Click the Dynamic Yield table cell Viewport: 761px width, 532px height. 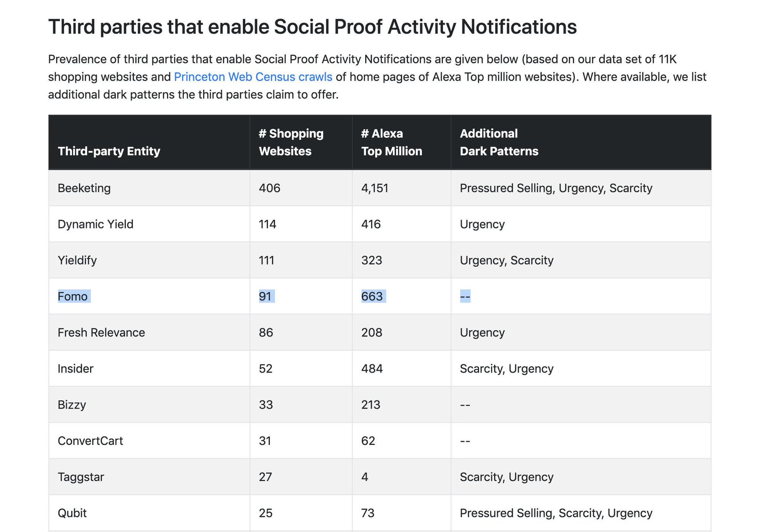(x=96, y=224)
